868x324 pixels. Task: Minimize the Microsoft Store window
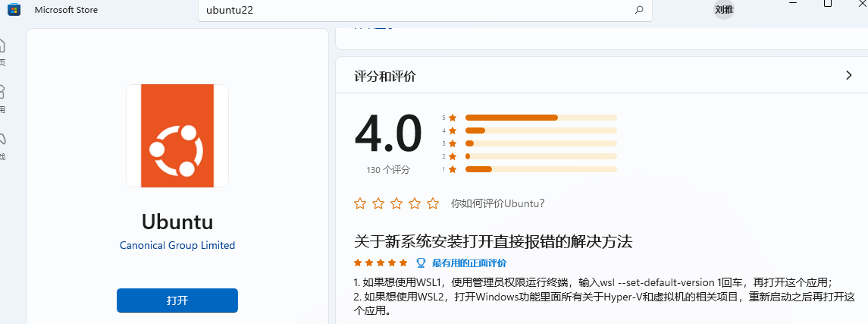click(x=794, y=2)
